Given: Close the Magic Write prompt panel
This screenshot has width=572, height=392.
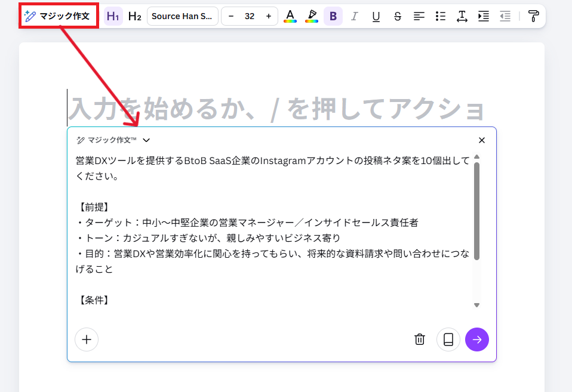Looking at the screenshot, I should pos(482,140).
